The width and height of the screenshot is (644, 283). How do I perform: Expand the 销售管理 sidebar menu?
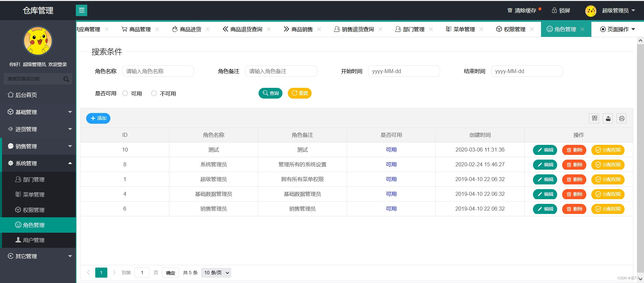pos(38,146)
